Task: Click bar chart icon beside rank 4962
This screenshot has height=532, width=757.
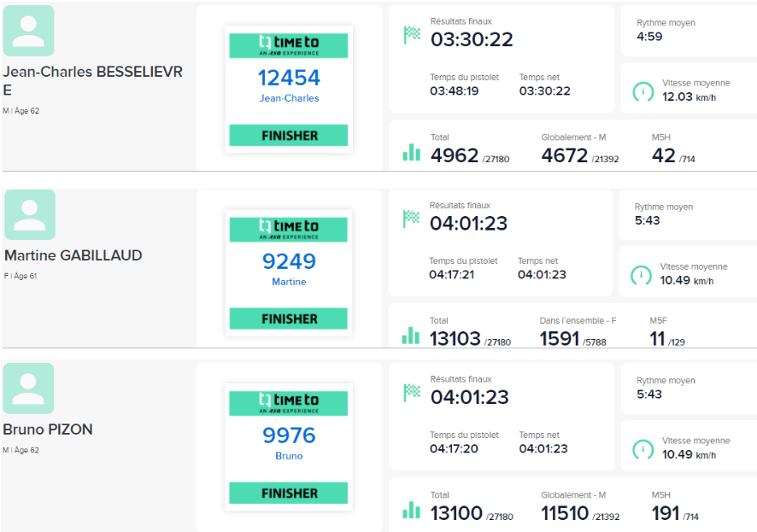Action: point(411,152)
